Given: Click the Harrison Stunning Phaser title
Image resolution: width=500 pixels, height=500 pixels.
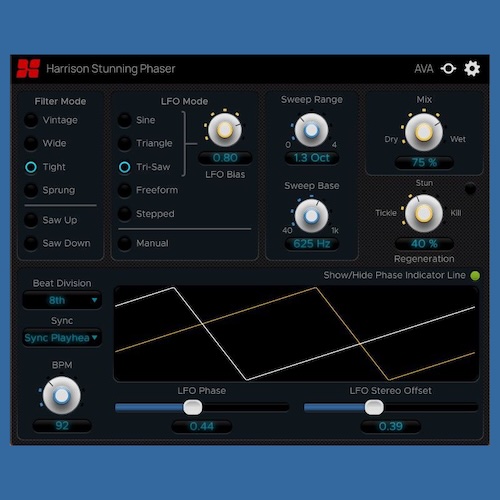Looking at the screenshot, I should [111, 69].
